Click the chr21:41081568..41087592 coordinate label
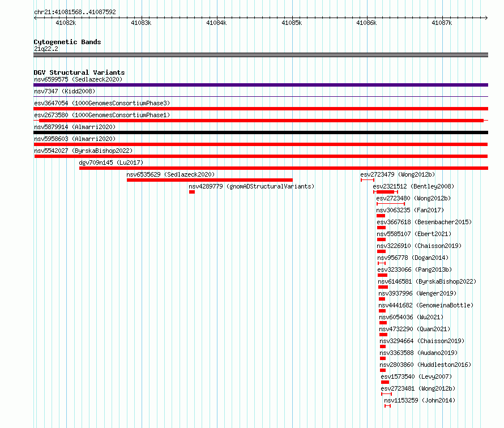Image resolution: width=504 pixels, height=428 pixels. pos(75,12)
